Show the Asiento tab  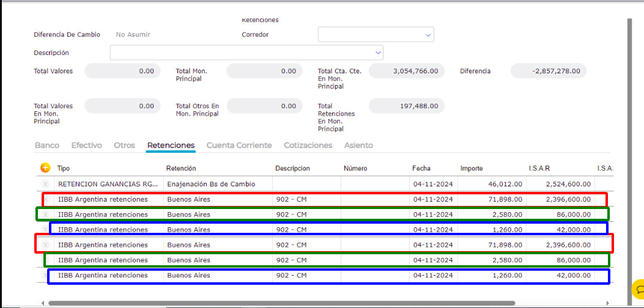[358, 145]
